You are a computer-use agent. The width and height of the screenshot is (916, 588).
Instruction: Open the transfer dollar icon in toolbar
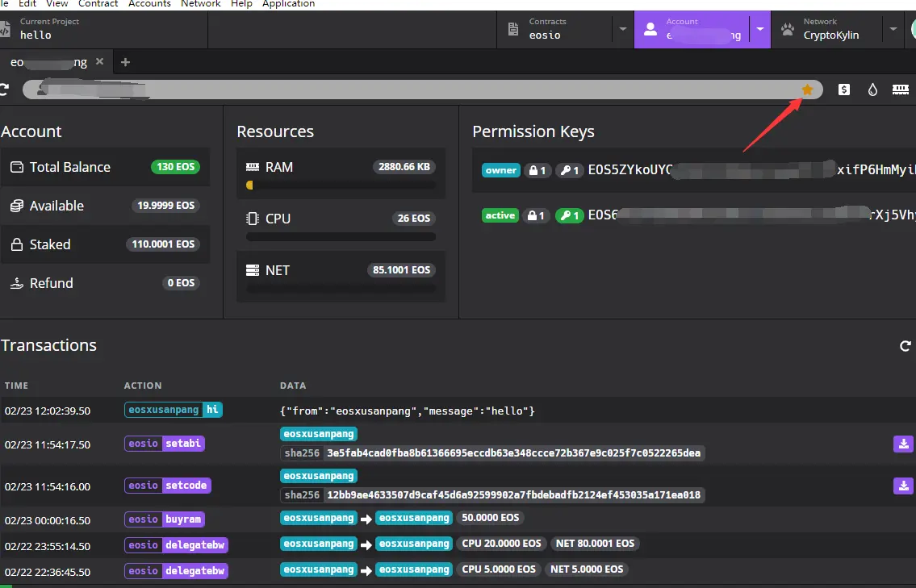(844, 90)
